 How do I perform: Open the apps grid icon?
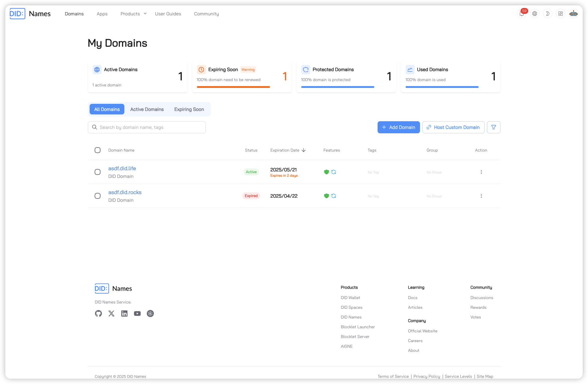[x=560, y=14]
